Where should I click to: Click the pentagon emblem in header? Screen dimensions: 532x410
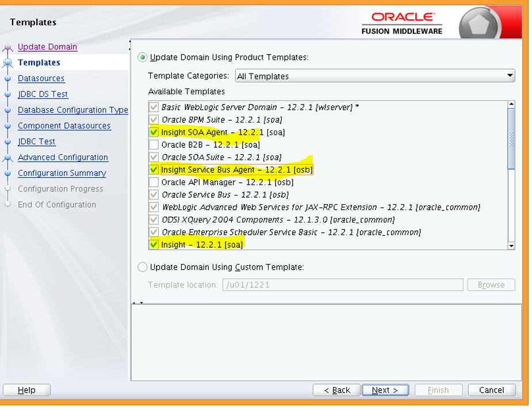480,24
